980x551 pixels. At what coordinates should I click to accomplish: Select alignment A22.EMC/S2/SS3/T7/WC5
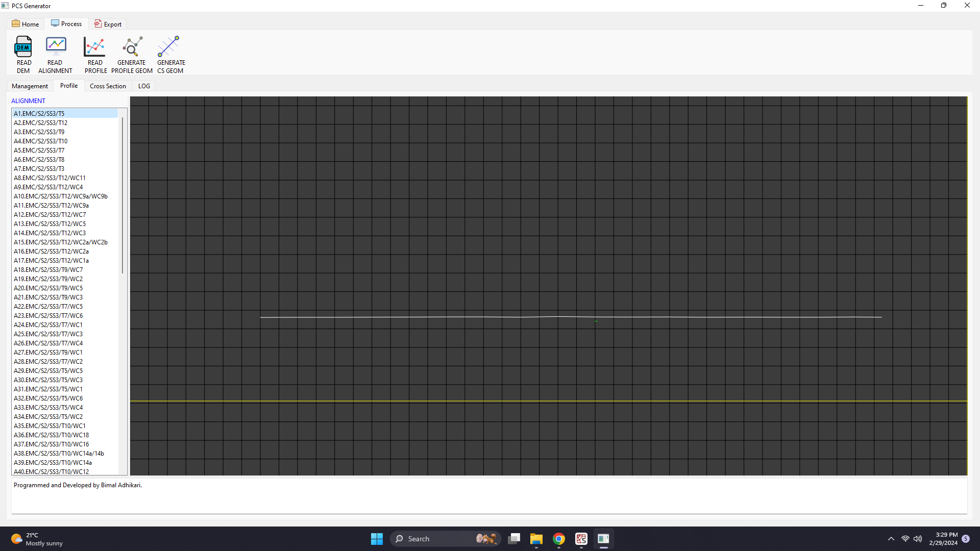tap(48, 307)
